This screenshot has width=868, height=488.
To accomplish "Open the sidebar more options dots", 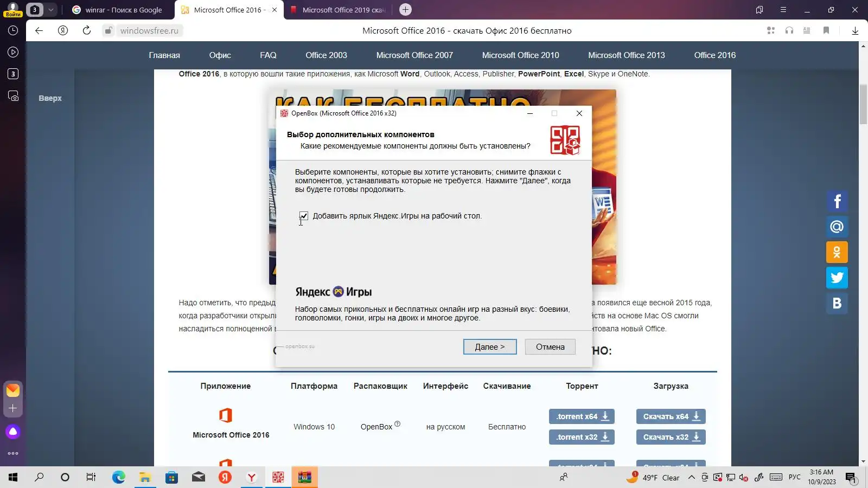I will tap(13, 453).
